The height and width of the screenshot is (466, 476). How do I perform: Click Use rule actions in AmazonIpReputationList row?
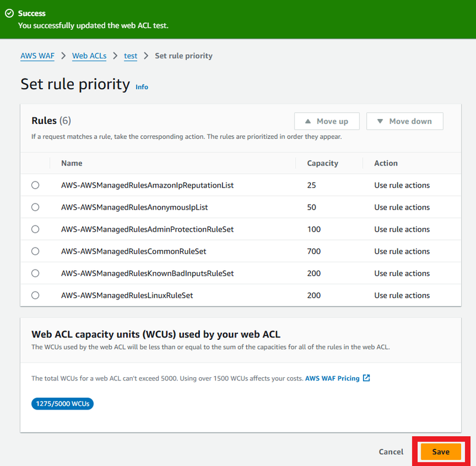[402, 185]
